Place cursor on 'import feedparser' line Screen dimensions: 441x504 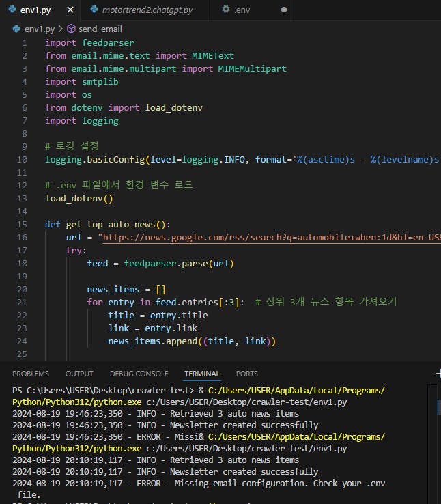[x=89, y=43]
